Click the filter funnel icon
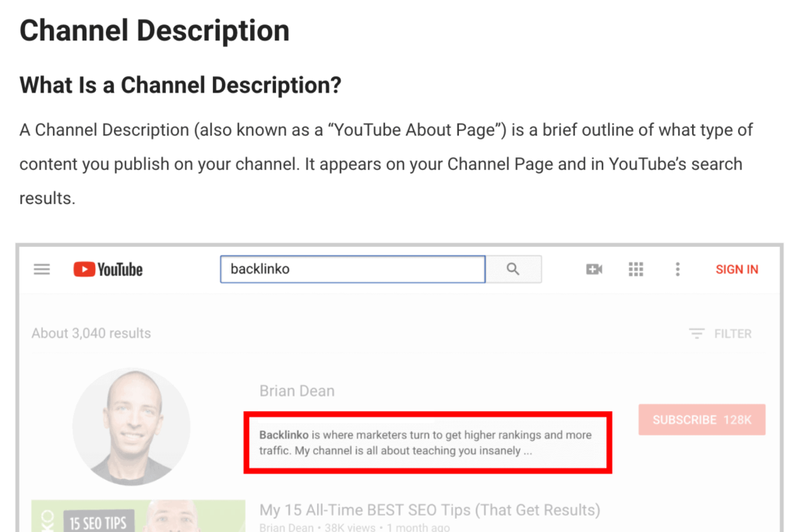 tap(696, 333)
